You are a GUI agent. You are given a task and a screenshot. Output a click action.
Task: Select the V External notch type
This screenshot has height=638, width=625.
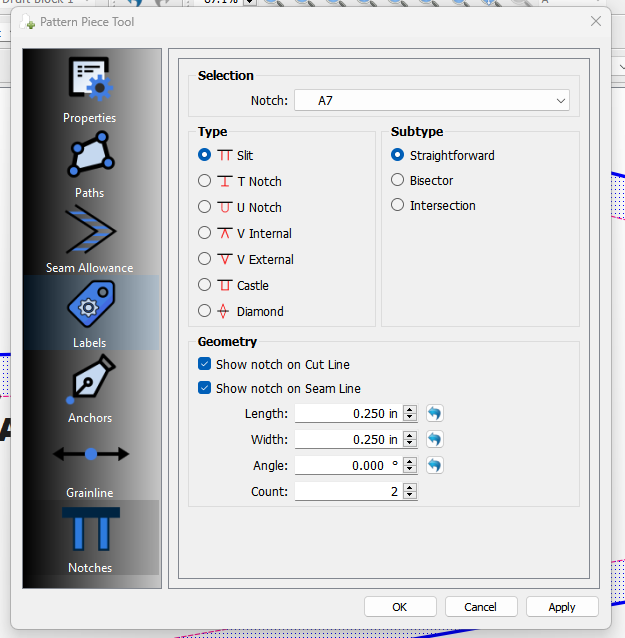click(246, 259)
